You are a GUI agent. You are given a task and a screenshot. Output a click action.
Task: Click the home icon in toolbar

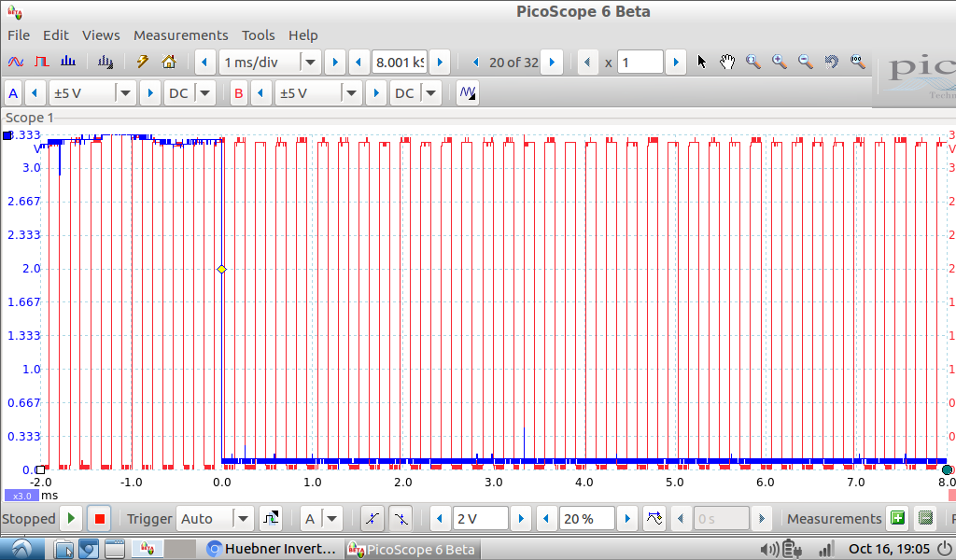coord(169,63)
